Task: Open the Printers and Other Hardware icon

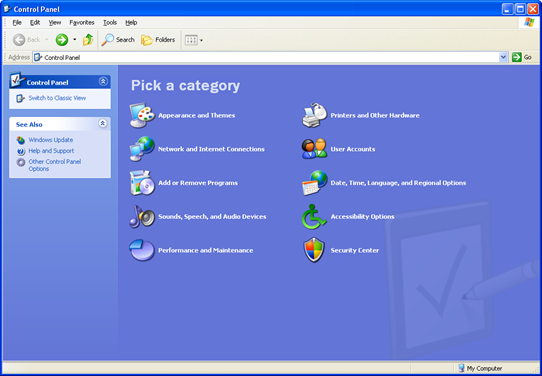Action: [315, 115]
